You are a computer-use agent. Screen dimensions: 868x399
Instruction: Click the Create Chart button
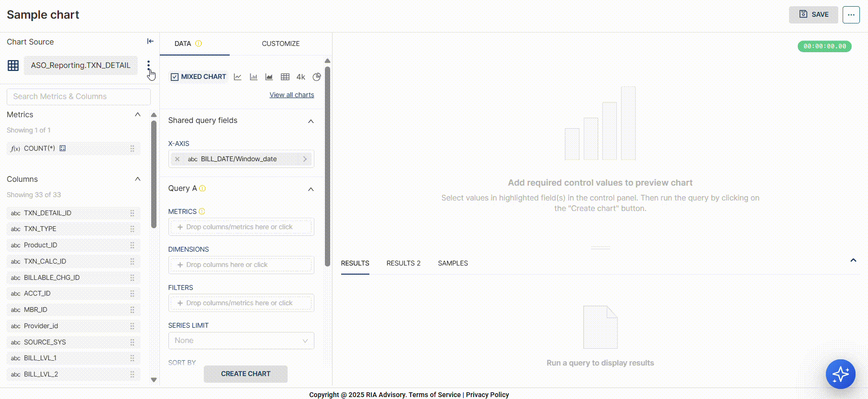pyautogui.click(x=245, y=374)
